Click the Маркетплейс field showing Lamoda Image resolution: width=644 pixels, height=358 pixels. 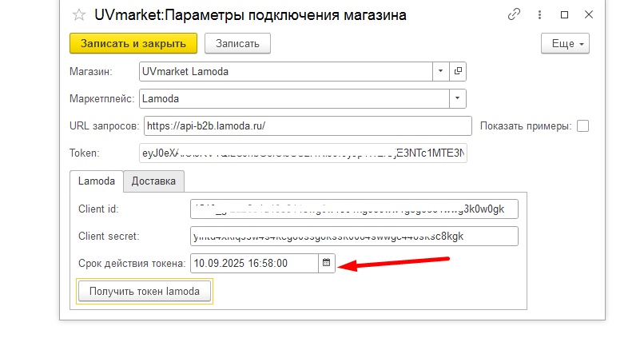294,98
